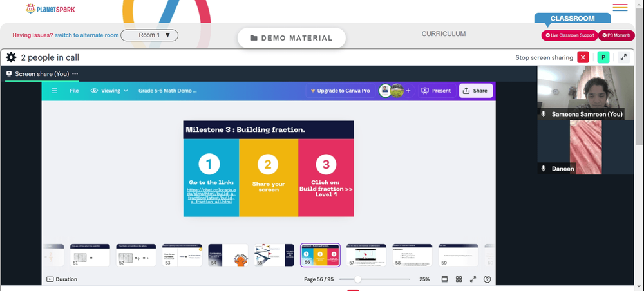The image size is (644, 291).
Task: Add collaborator with plus icon
Action: [x=408, y=91]
